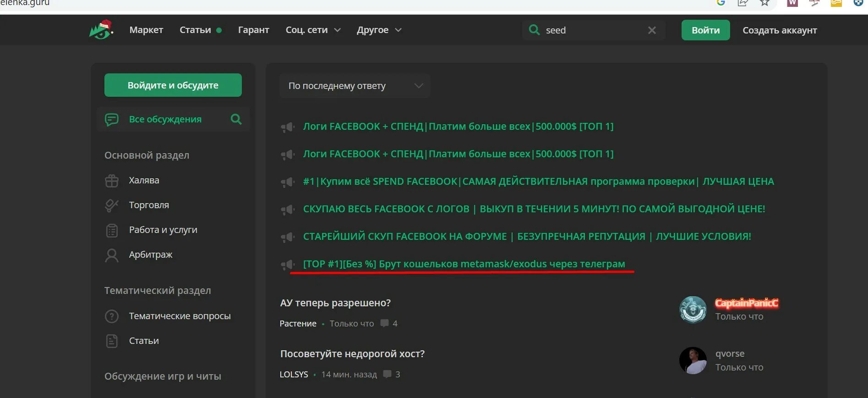Click the browser bookmark star icon
Screen dimensions: 868x398
click(764, 3)
